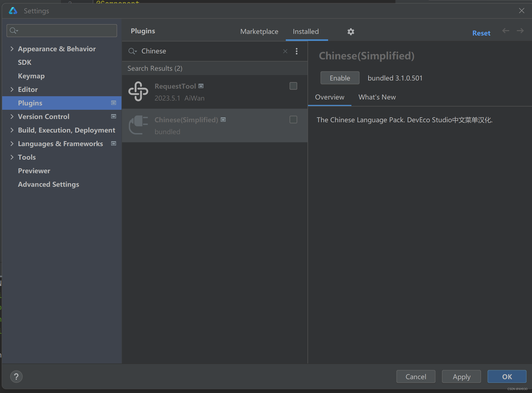Click the plugin search magnifier icon
This screenshot has height=393, width=532.
click(x=132, y=51)
